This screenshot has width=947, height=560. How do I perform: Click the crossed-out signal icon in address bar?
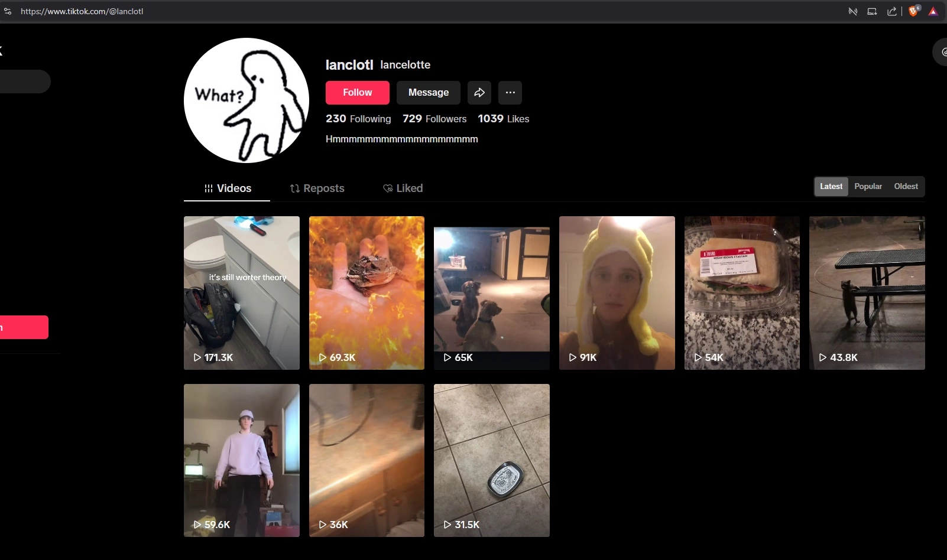click(x=852, y=11)
